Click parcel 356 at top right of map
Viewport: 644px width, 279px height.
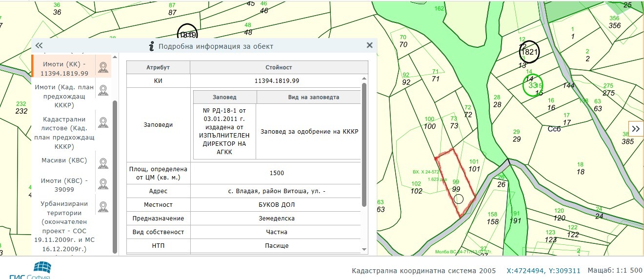(x=615, y=25)
